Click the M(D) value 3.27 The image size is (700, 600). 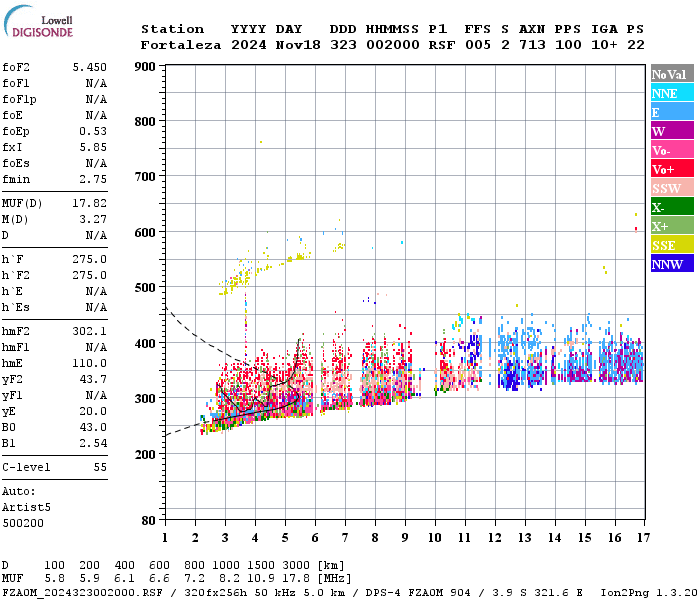(x=93, y=220)
